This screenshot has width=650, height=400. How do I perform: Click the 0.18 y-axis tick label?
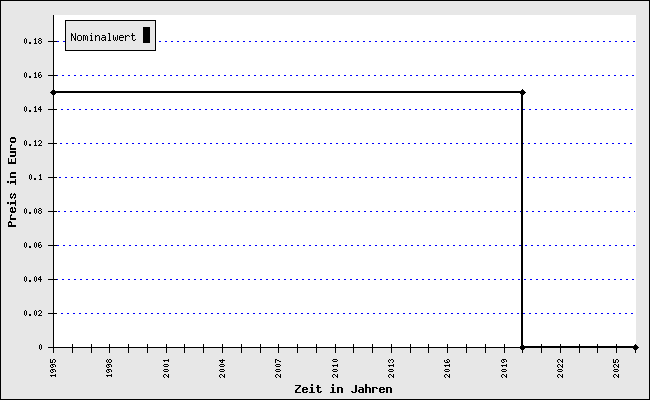pos(32,41)
